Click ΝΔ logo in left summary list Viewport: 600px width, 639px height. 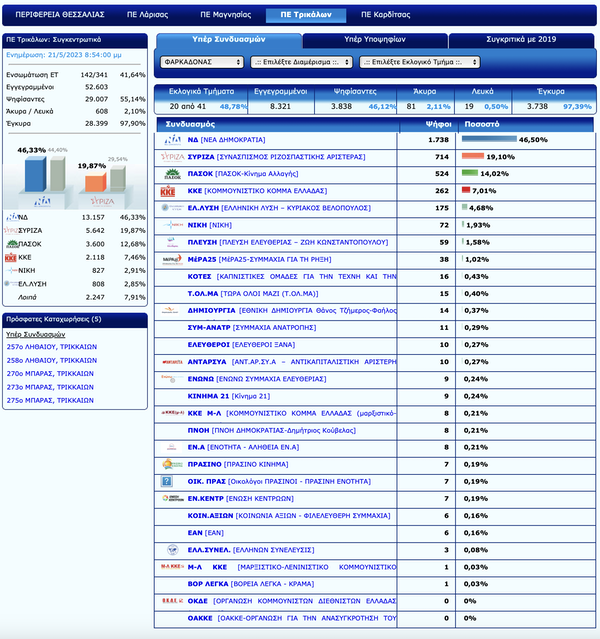[12, 217]
